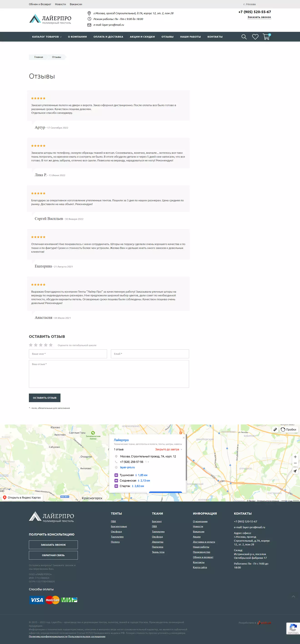300x644 pixels.
Task: Expand the Закрыто до завтра hours dropdown
Action: pos(169,449)
